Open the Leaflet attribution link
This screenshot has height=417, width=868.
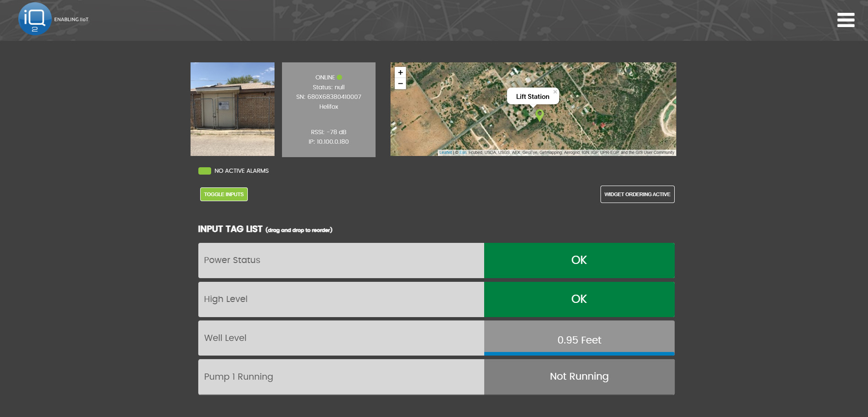coord(445,153)
